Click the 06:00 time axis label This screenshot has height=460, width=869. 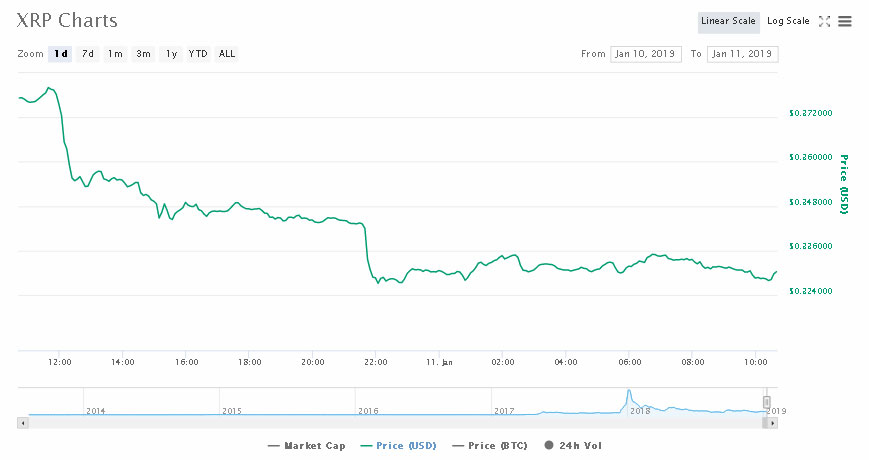[630, 362]
